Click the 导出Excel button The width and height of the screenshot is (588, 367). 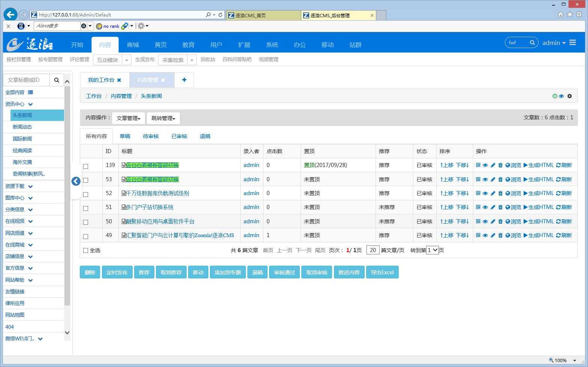[382, 272]
